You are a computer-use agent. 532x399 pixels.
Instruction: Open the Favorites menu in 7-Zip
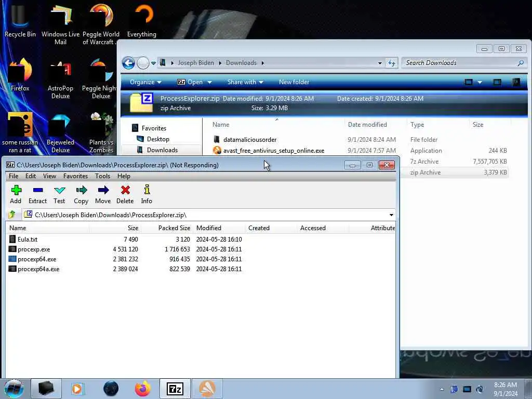click(x=75, y=176)
